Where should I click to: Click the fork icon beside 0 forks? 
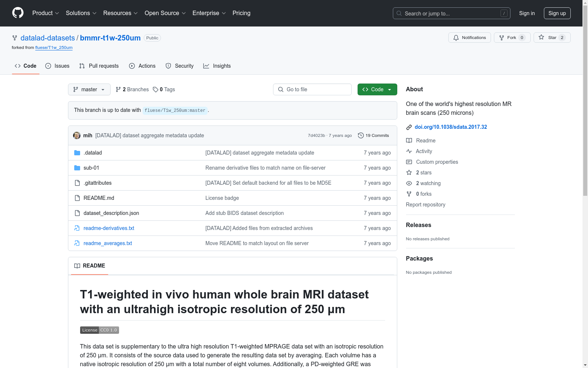(409, 194)
